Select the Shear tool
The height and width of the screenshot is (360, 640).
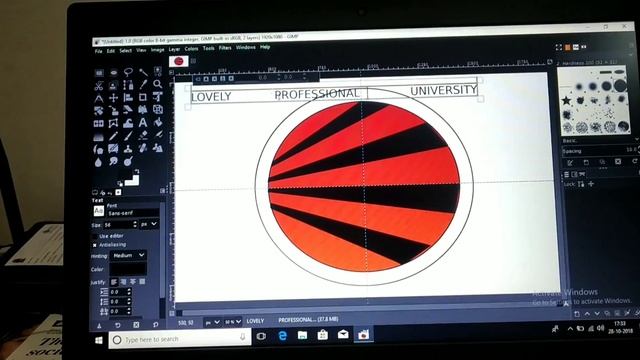(x=128, y=110)
